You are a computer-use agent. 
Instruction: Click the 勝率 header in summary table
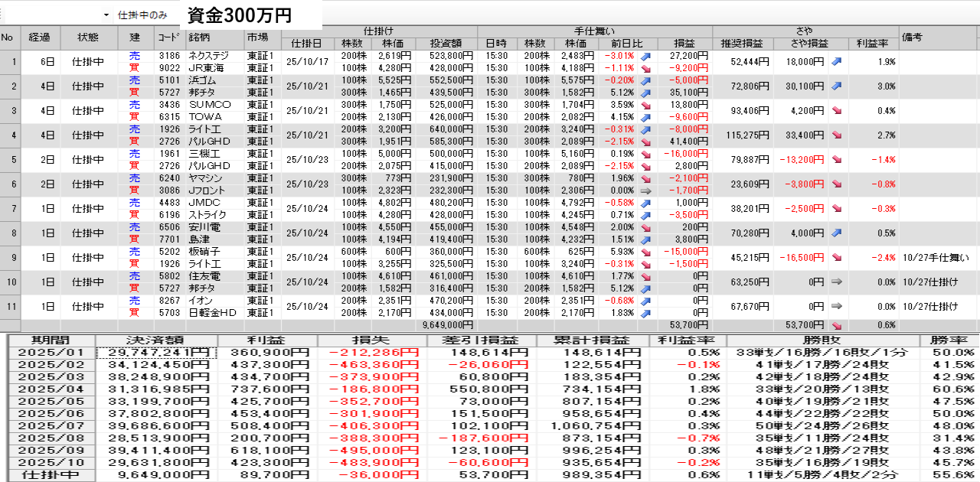[949, 340]
